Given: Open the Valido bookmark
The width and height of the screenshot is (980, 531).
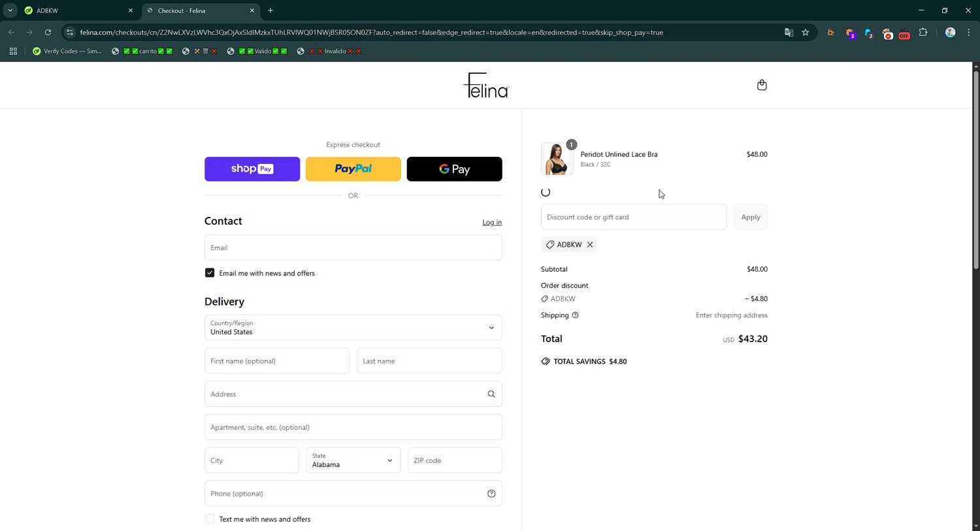Looking at the screenshot, I should (257, 51).
